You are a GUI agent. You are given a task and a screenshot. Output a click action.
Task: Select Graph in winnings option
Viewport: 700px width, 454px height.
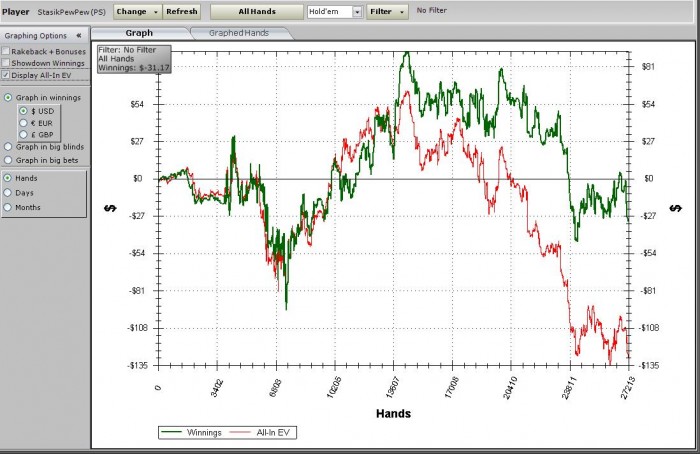pos(8,97)
